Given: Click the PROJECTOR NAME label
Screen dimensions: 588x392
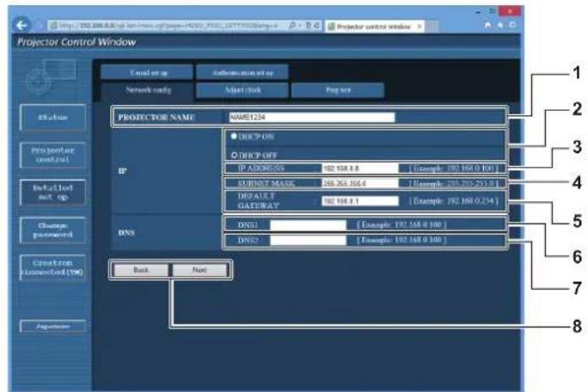Looking at the screenshot, I should [x=156, y=118].
